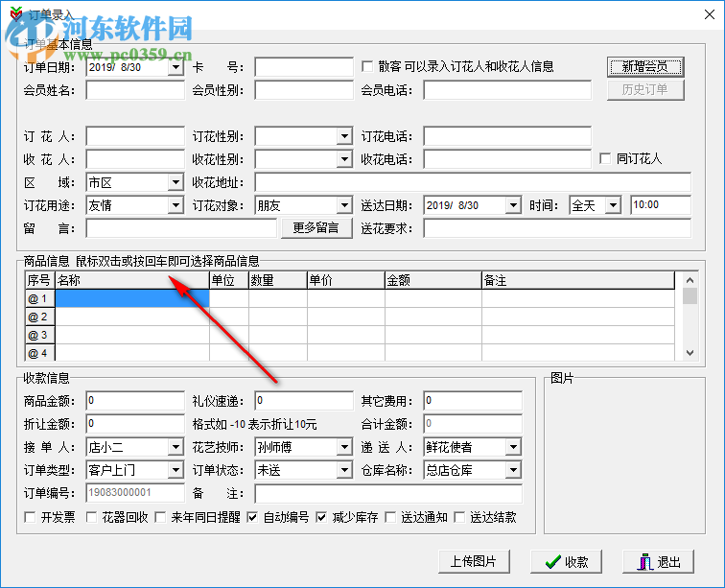Click the product table scrollbar thumb
The height and width of the screenshot is (588, 725).
tap(690, 295)
